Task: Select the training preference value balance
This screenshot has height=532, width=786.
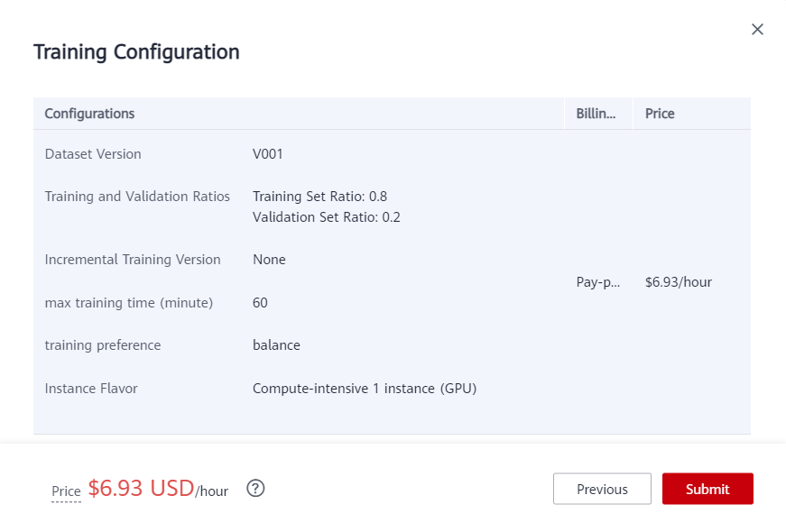Action: point(276,345)
